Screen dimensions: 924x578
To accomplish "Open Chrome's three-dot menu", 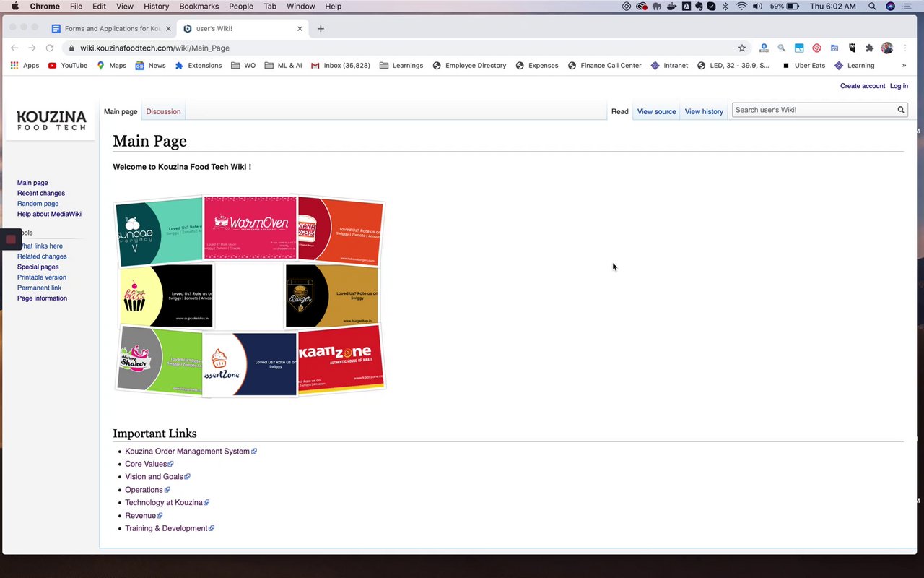I will (905, 48).
